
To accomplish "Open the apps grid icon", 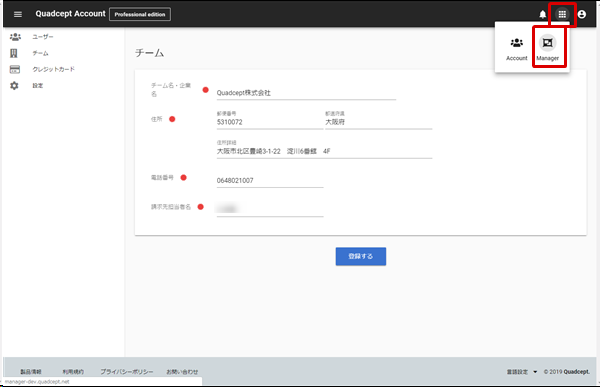I will click(x=562, y=15).
